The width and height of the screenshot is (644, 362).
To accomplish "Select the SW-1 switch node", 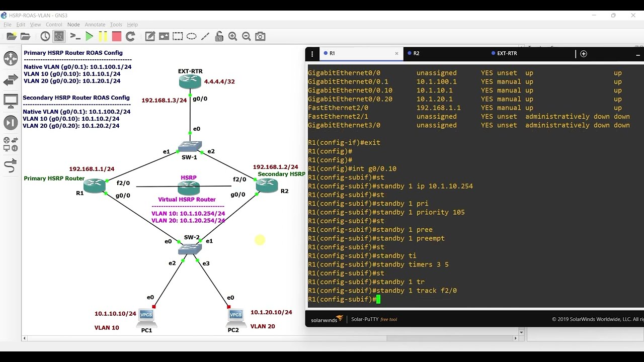I will [x=190, y=147].
